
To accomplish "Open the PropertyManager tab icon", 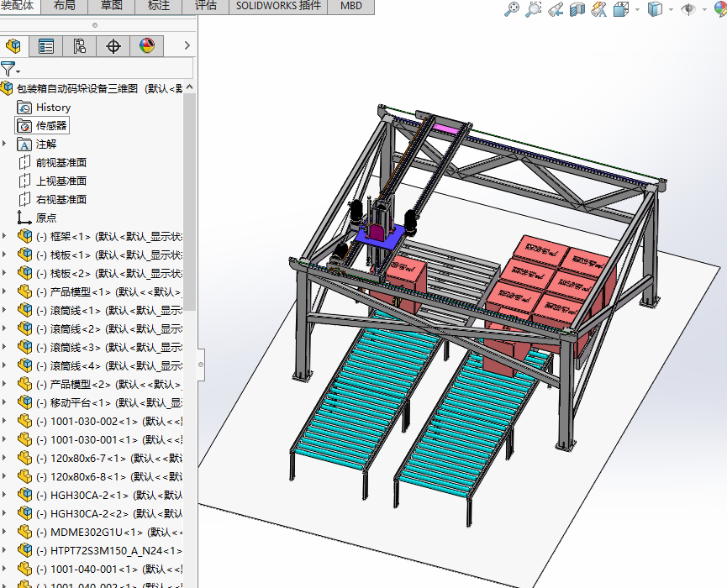I will 46,46.
